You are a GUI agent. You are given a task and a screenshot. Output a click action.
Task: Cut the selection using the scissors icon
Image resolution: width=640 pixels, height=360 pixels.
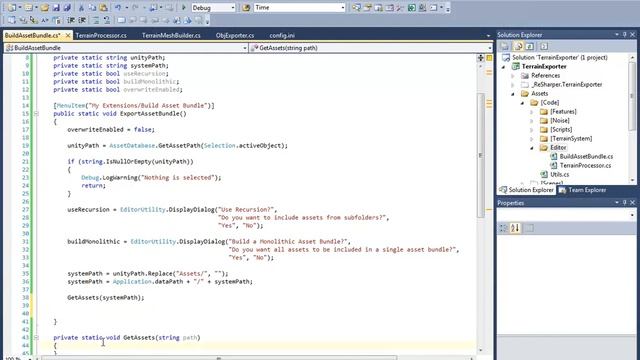coord(81,7)
